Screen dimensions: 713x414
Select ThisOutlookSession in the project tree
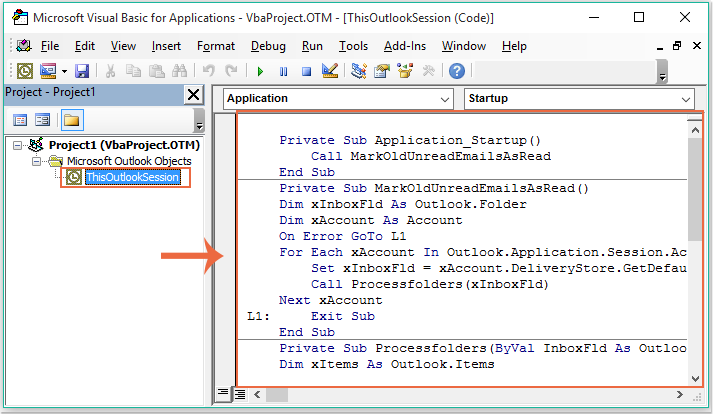(x=132, y=177)
